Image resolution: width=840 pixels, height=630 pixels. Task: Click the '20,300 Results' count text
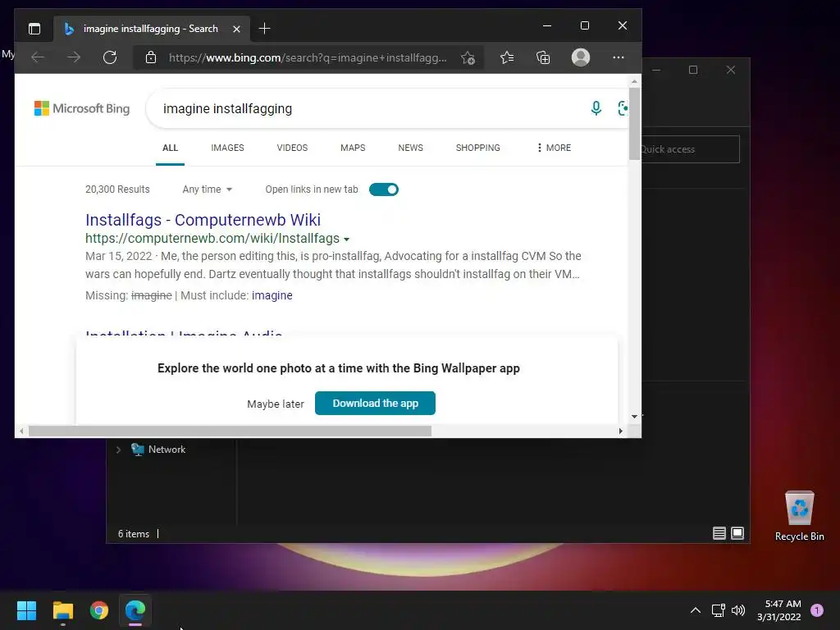[x=117, y=189]
